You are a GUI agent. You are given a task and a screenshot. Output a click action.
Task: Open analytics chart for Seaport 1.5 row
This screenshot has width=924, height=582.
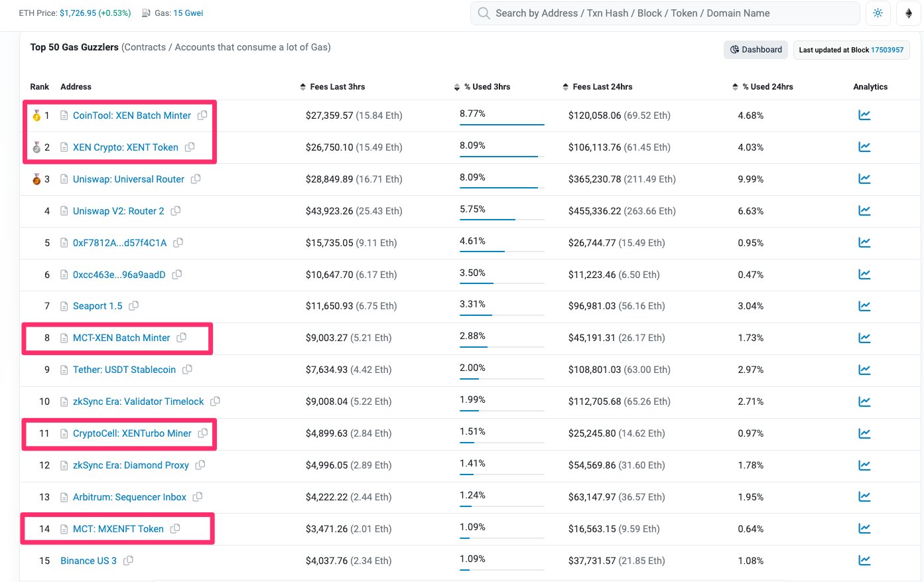864,306
